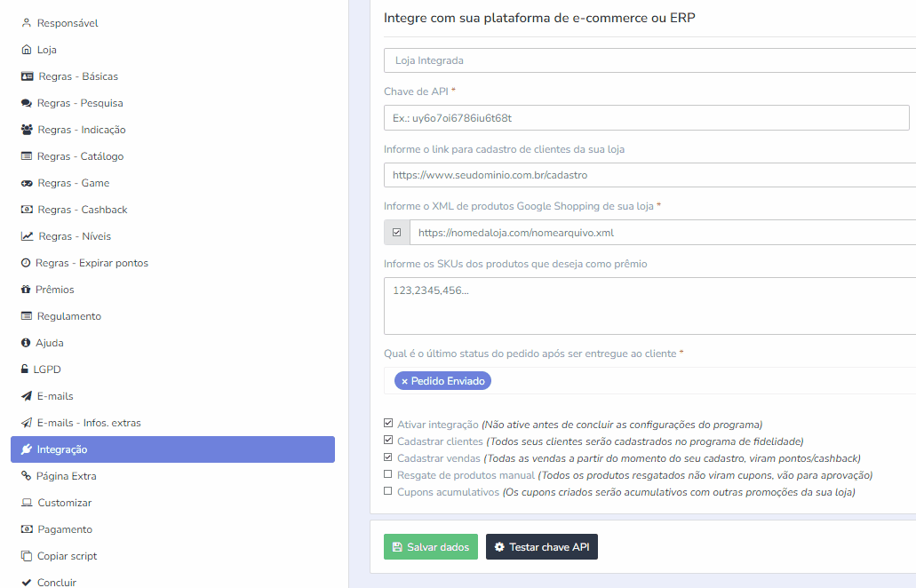This screenshot has height=588, width=916.
Task: Click the Regras - Cashback money icon
Action: (x=27, y=209)
